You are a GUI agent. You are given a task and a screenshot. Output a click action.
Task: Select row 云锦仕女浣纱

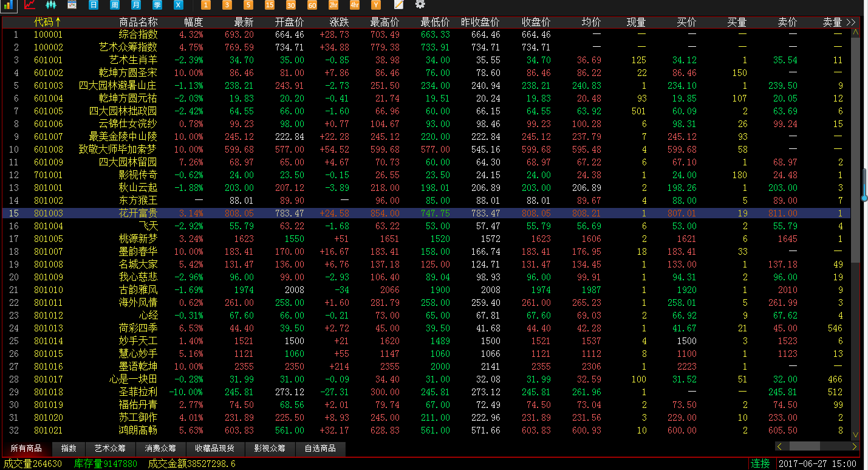pos(426,123)
